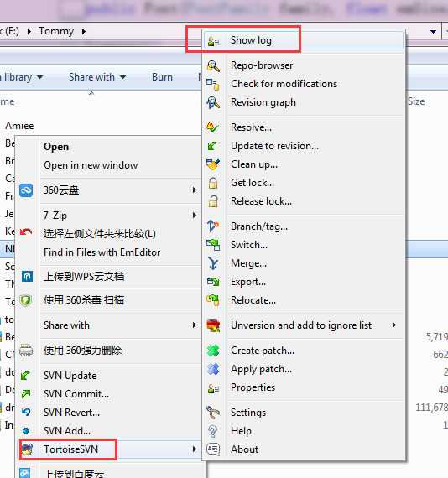Image resolution: width=448 pixels, height=478 pixels.
Task: Click the Switch icon
Action: pyautogui.click(x=213, y=245)
